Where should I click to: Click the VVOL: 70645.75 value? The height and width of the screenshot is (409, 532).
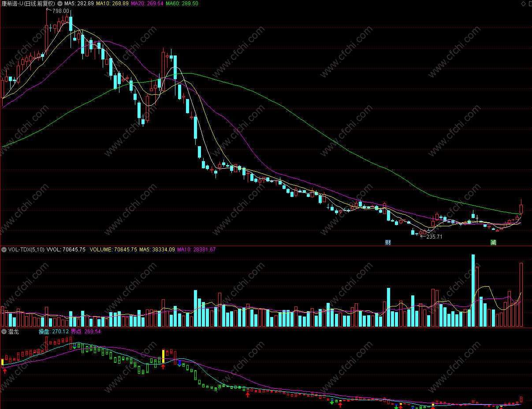point(66,250)
